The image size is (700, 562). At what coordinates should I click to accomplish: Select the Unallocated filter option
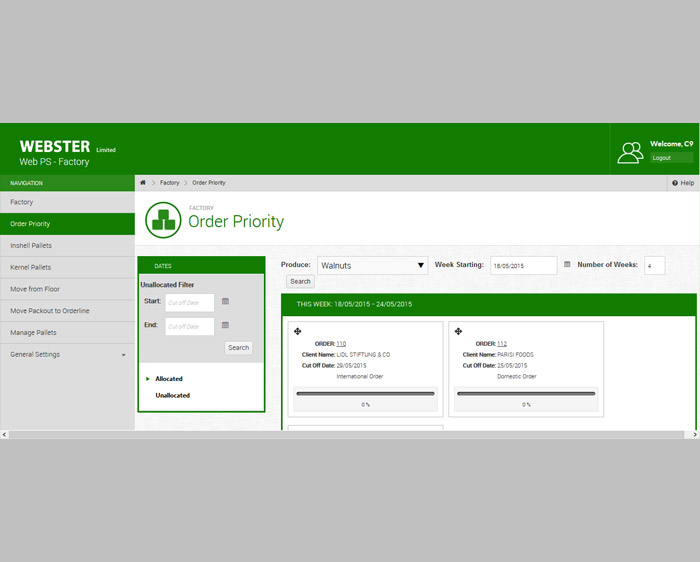(x=172, y=395)
